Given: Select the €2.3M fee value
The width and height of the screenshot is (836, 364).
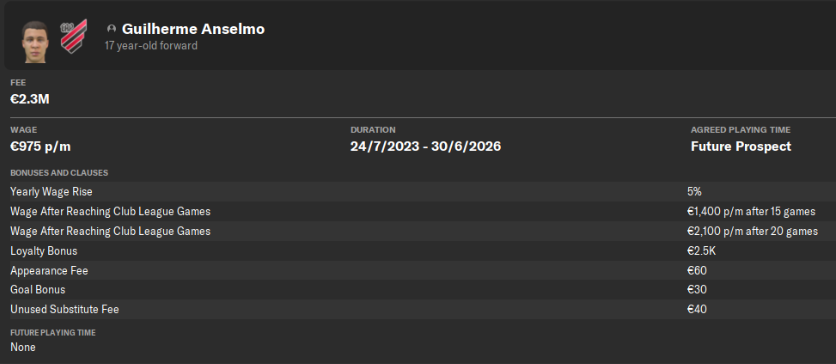Looking at the screenshot, I should [30, 99].
